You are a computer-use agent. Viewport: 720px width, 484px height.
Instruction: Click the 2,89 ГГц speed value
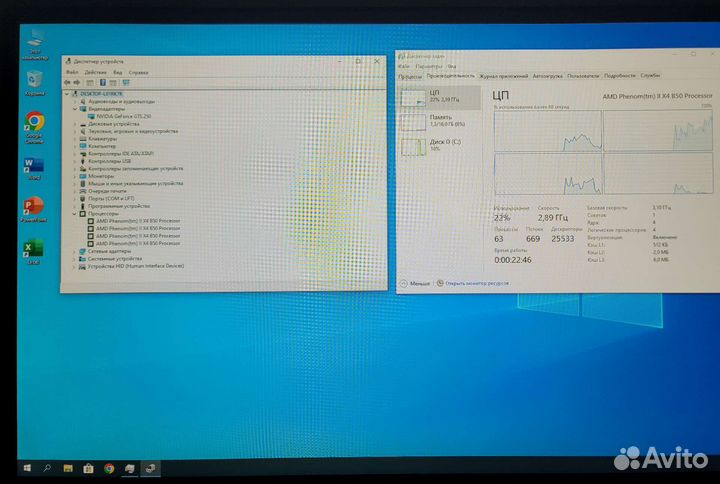click(x=553, y=218)
